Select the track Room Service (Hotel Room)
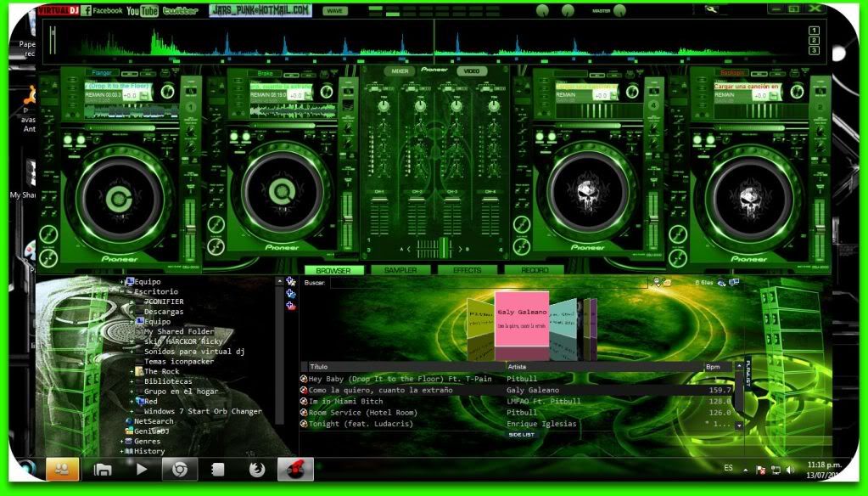Screen dimensions: 868x496 [363, 413]
